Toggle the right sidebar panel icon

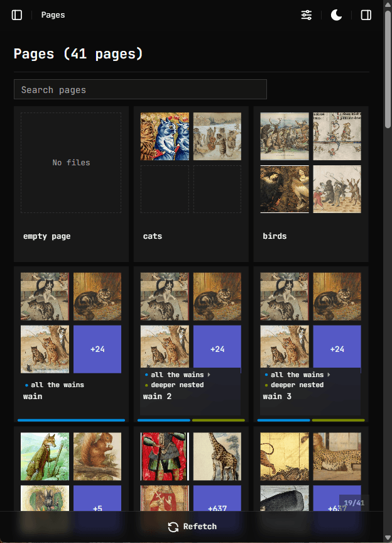tap(366, 15)
